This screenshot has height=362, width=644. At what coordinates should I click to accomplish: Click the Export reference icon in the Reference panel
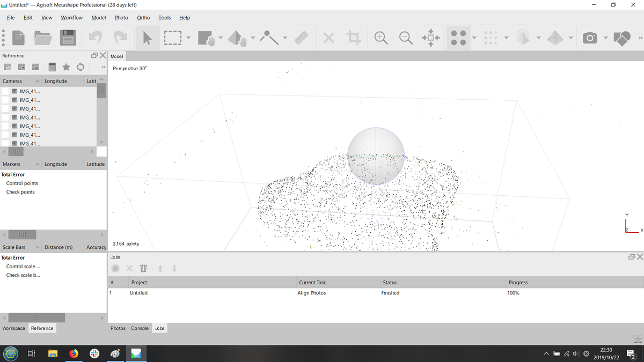[22, 67]
